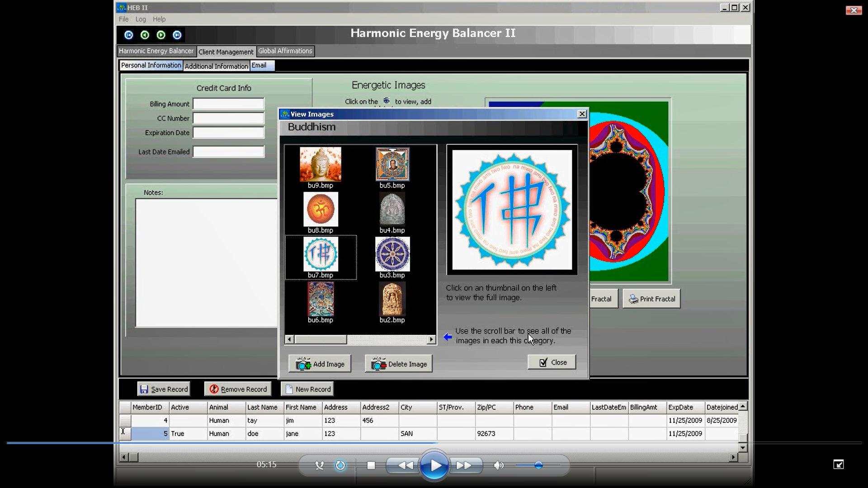Toggle the repeat icon in the player
Image resolution: width=868 pixels, height=488 pixels.
[340, 465]
